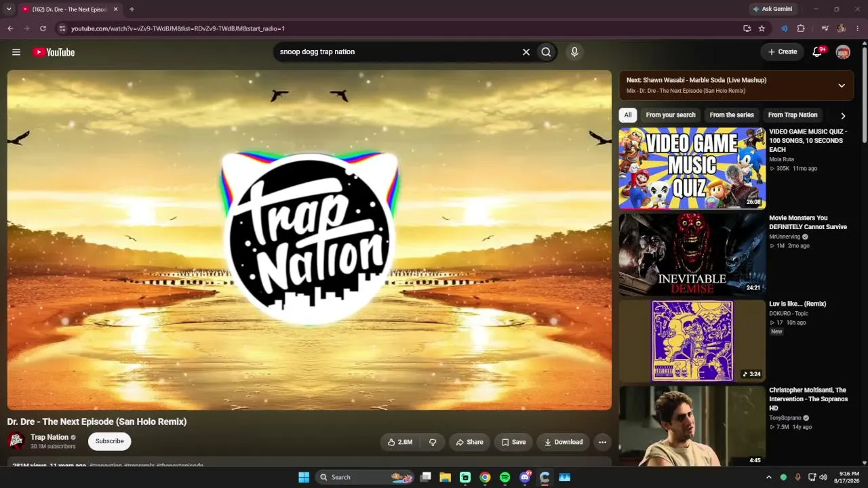Click the MrUnnerving channel name
868x488 pixels.
(785, 237)
